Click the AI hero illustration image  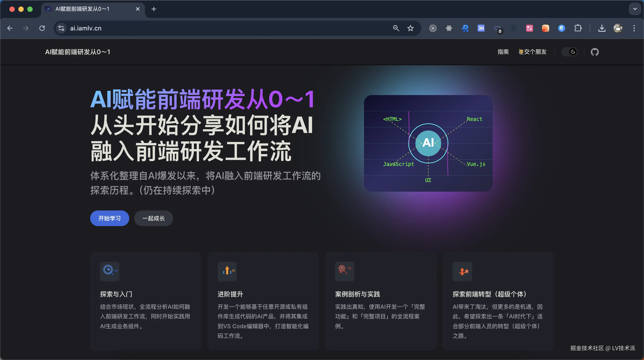pyautogui.click(x=428, y=143)
